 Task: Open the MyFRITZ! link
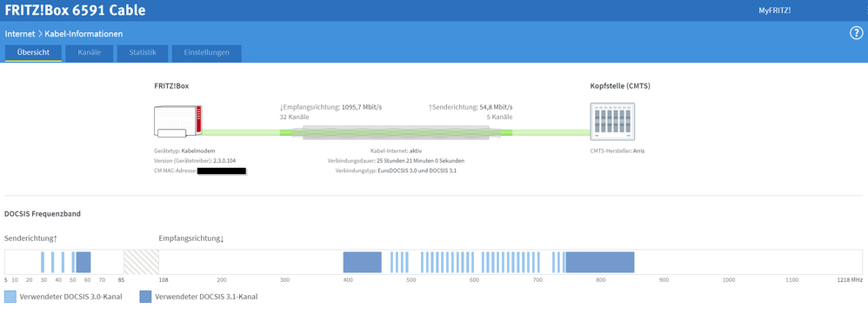pyautogui.click(x=774, y=10)
